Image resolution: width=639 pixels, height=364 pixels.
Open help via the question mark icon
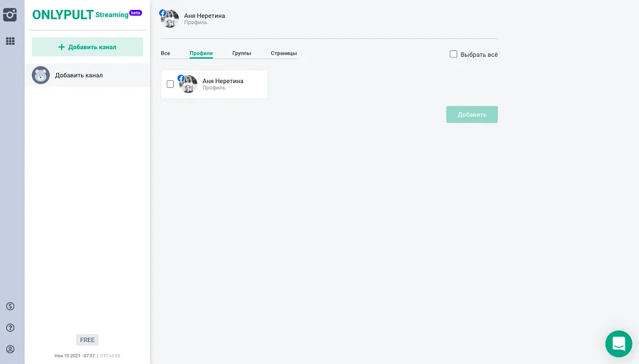(10, 328)
